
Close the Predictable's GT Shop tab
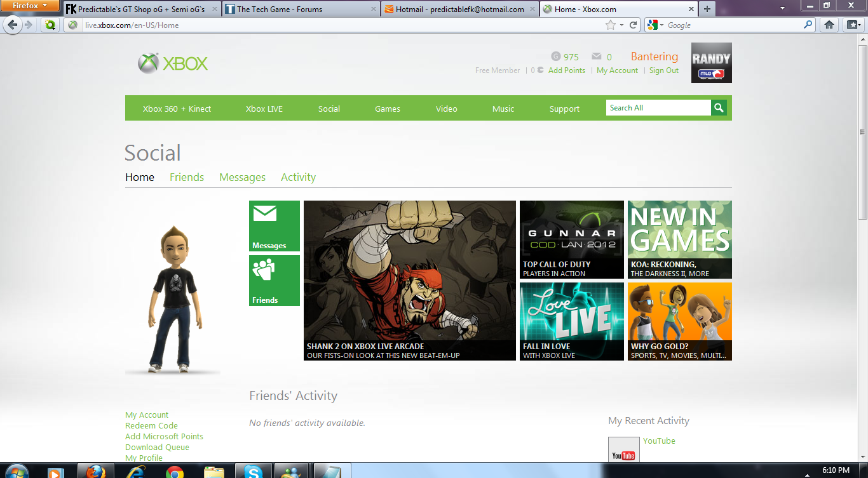215,10
